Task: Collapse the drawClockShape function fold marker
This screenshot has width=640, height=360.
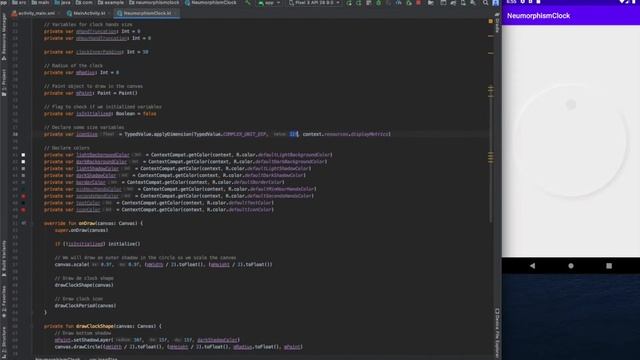Action: click(32, 326)
